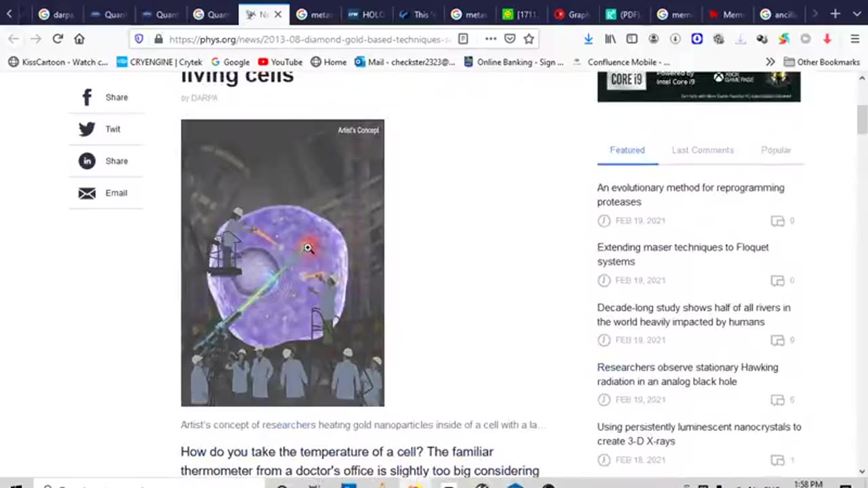Open the Firefox account avatar icon

click(654, 39)
